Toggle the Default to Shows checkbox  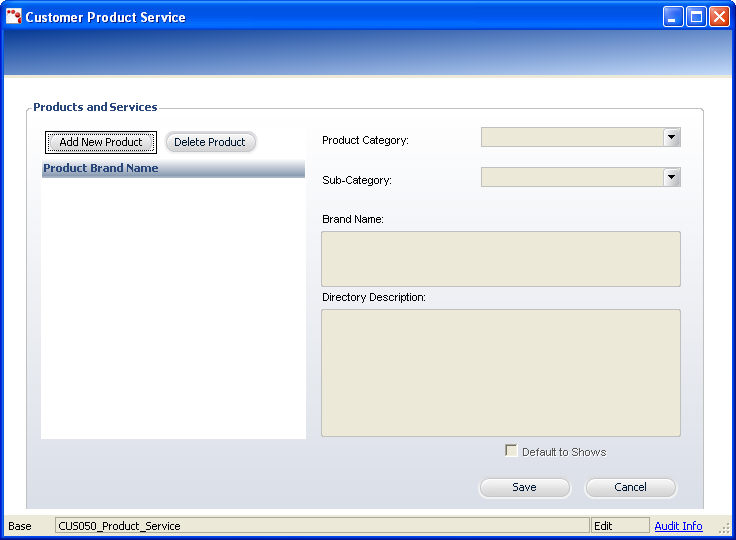pyautogui.click(x=511, y=451)
